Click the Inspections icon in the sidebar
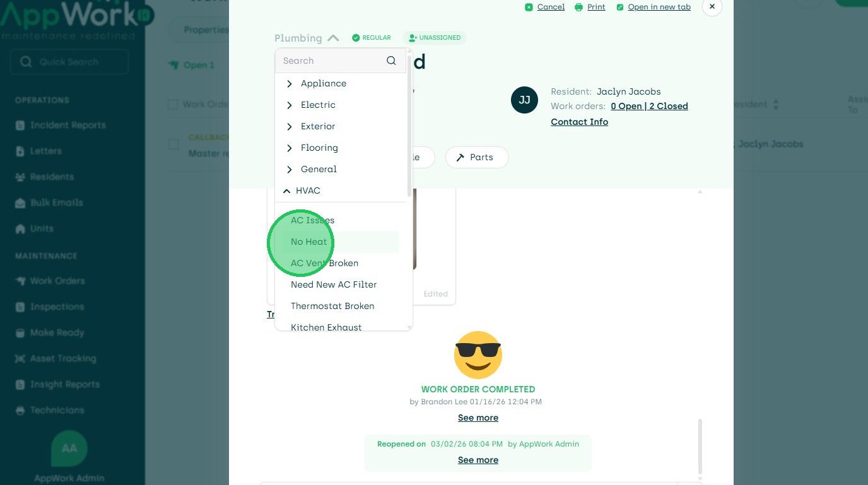 (20, 307)
